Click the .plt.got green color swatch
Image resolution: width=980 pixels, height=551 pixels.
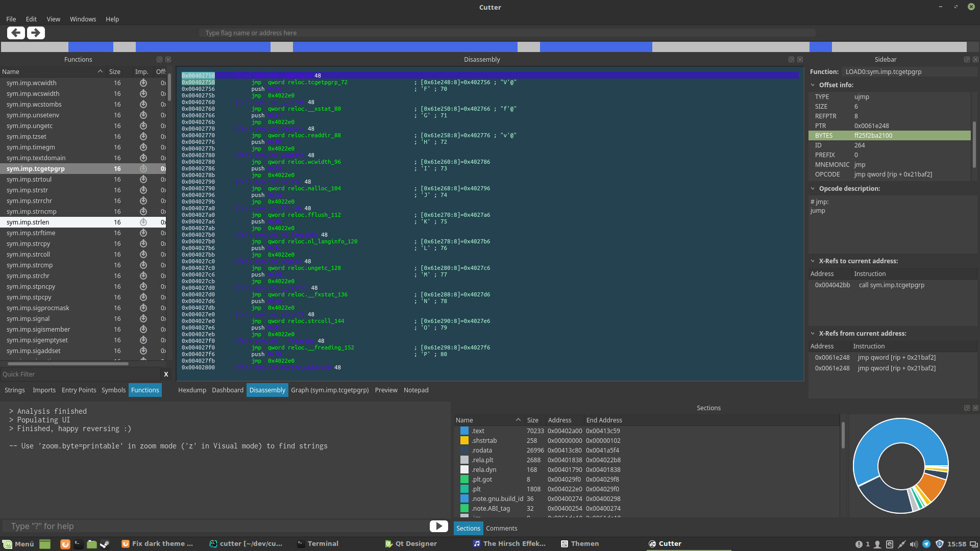[x=464, y=480]
